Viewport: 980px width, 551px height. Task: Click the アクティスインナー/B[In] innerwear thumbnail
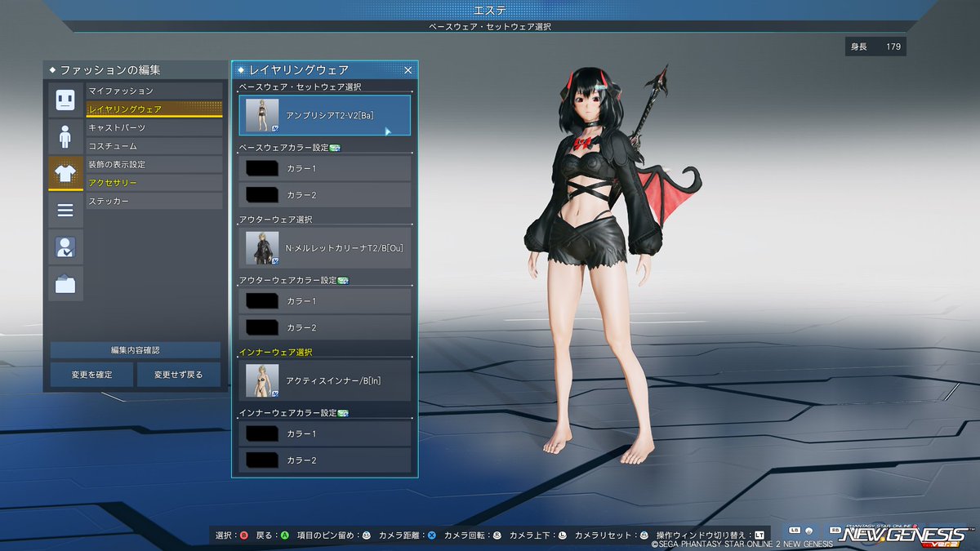pos(262,380)
